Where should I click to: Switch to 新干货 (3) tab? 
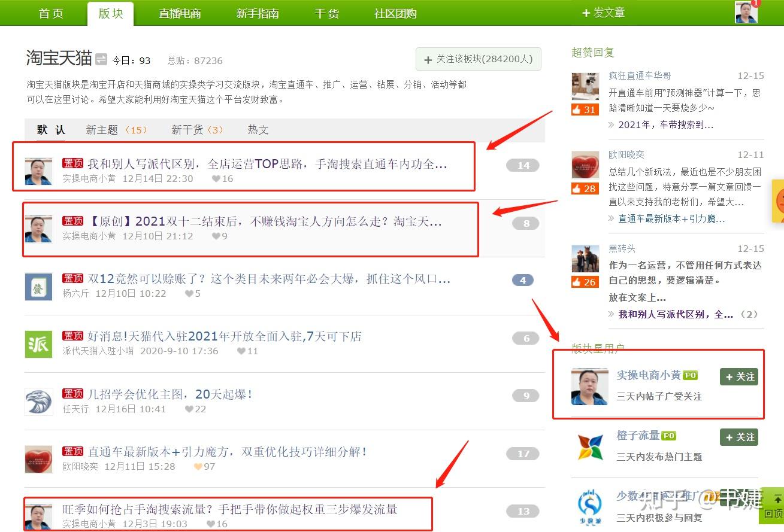(x=198, y=130)
